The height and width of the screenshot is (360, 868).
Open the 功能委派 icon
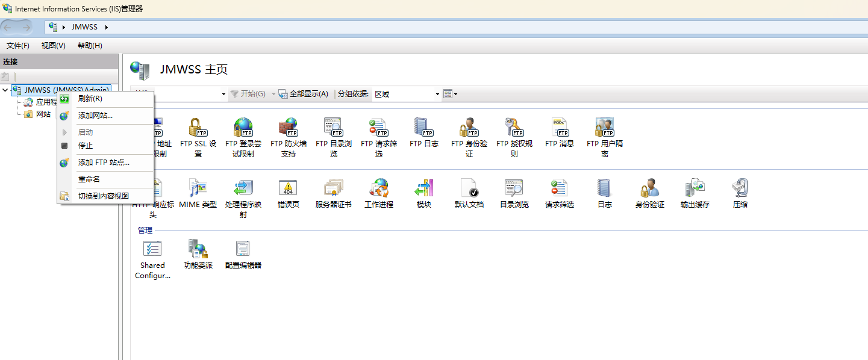198,249
